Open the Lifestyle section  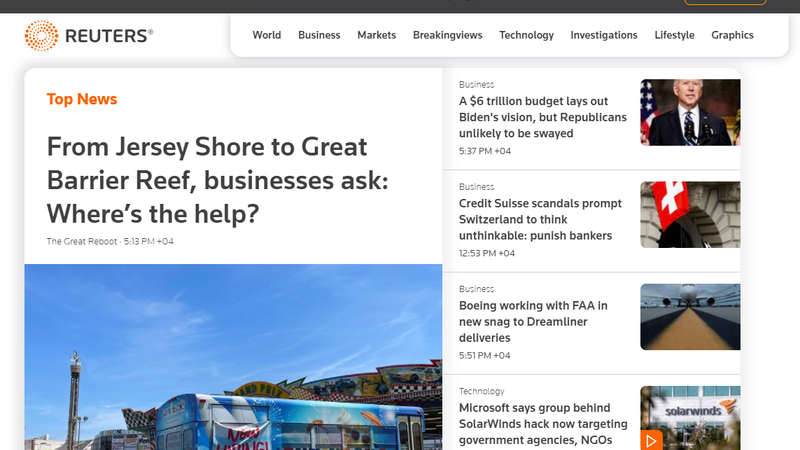[x=674, y=35]
